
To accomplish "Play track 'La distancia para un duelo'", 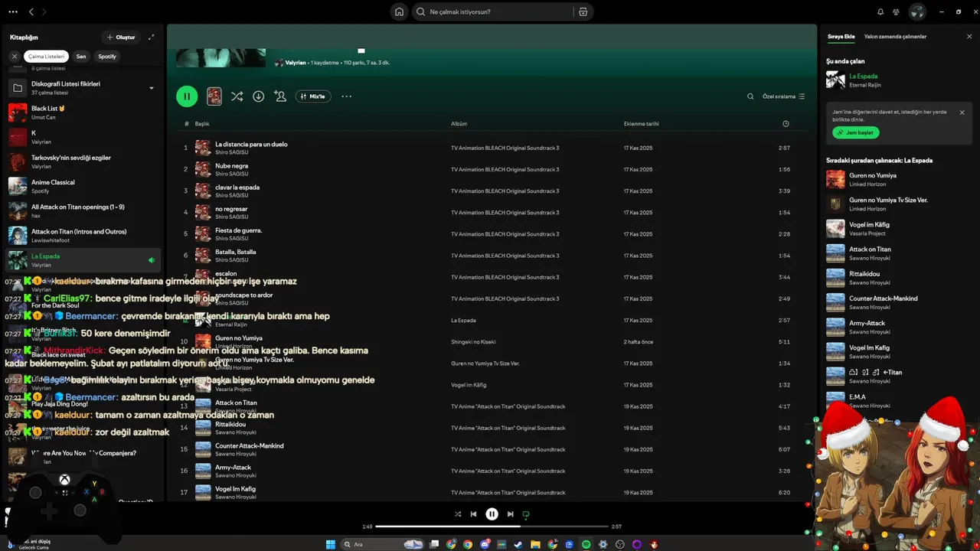I will point(251,144).
